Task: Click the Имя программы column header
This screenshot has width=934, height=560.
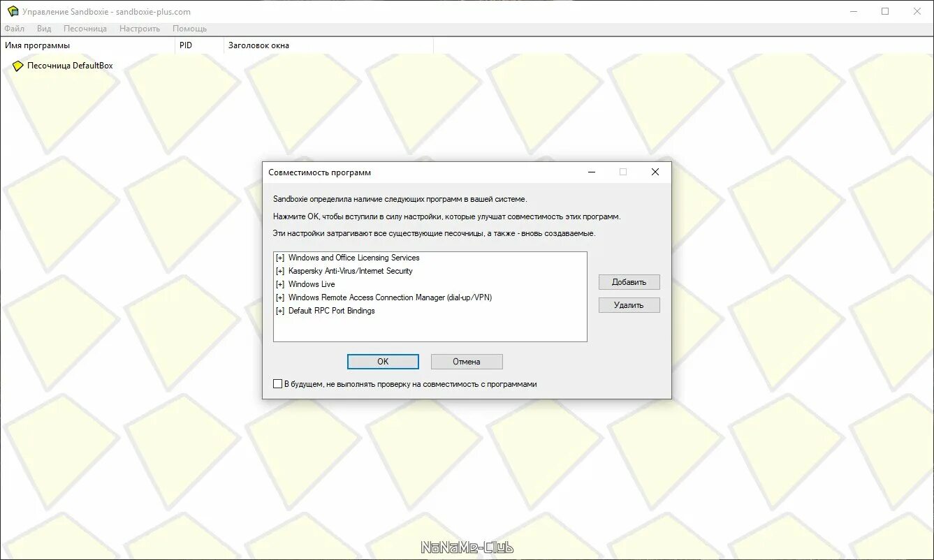Action: point(87,45)
